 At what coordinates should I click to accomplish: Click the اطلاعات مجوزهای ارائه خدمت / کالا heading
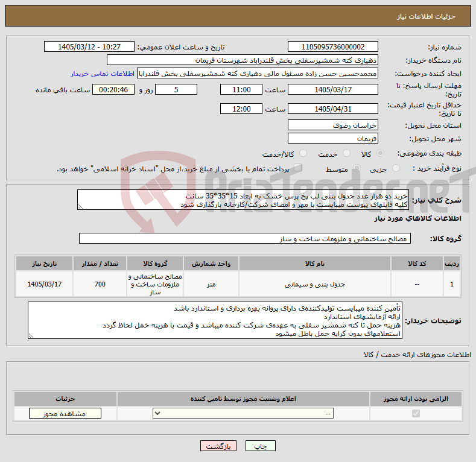click(417, 354)
